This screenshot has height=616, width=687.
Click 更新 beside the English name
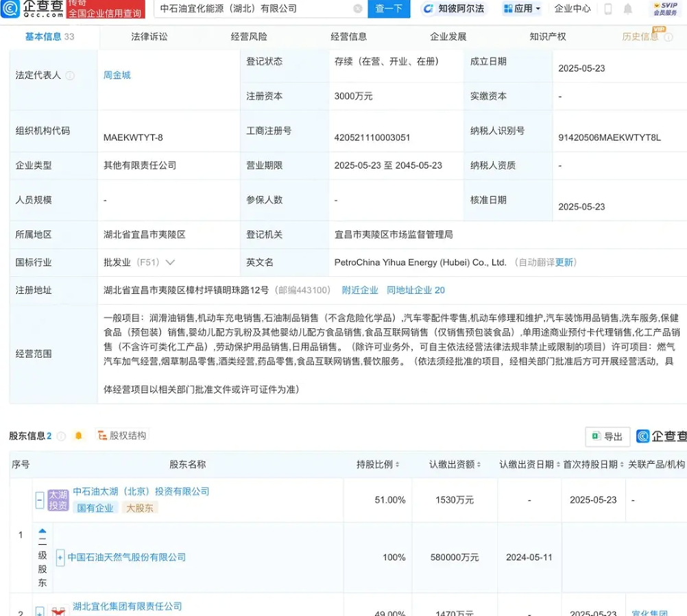pos(564,262)
